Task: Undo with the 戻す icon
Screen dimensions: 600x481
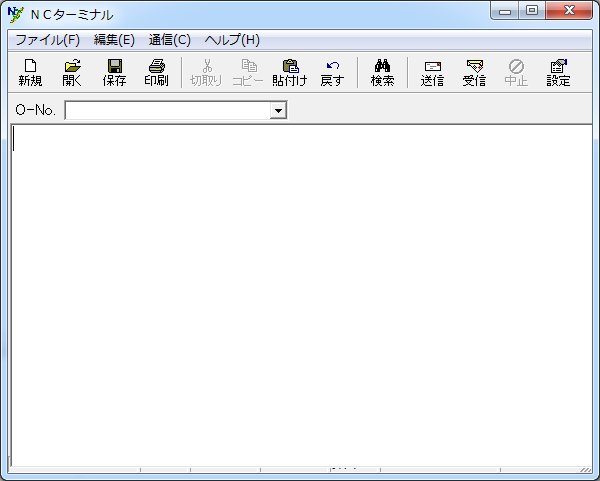Action: pos(332,72)
